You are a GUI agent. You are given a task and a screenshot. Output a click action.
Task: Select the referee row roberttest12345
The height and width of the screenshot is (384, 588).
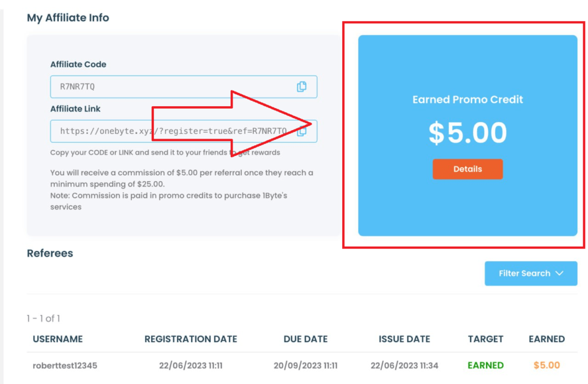point(65,365)
